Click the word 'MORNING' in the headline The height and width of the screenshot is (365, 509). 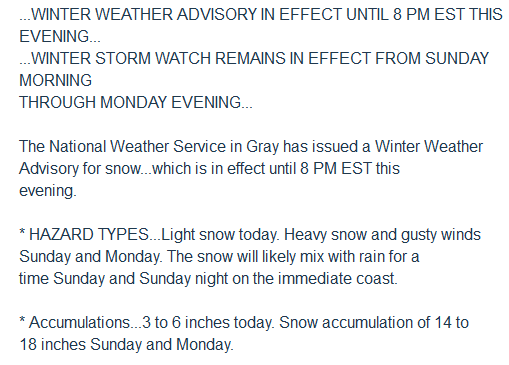[55, 81]
